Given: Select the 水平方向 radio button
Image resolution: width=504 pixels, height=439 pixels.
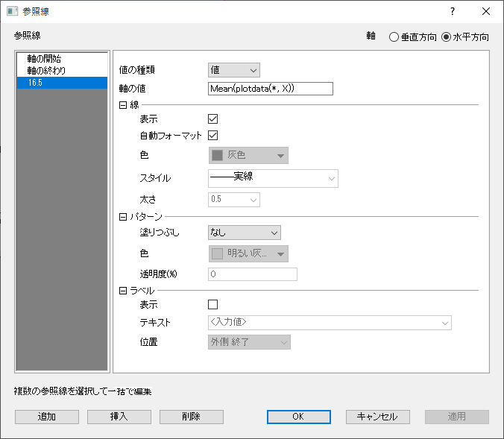Looking at the screenshot, I should [x=446, y=37].
